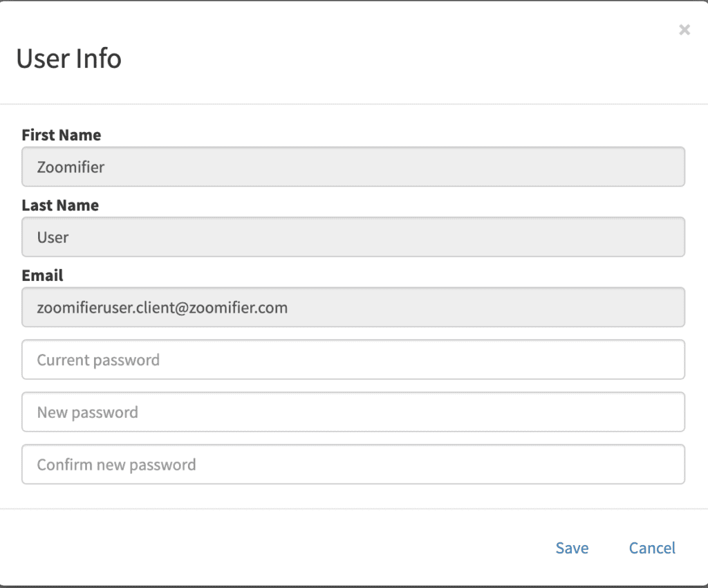
Task: Click the dark backdrop strip beneath the dialog
Action: coord(354,587)
